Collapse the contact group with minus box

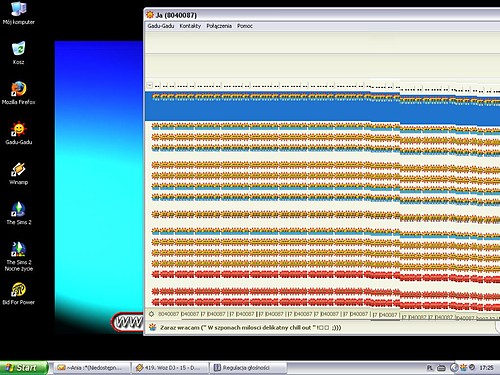[x=150, y=85]
